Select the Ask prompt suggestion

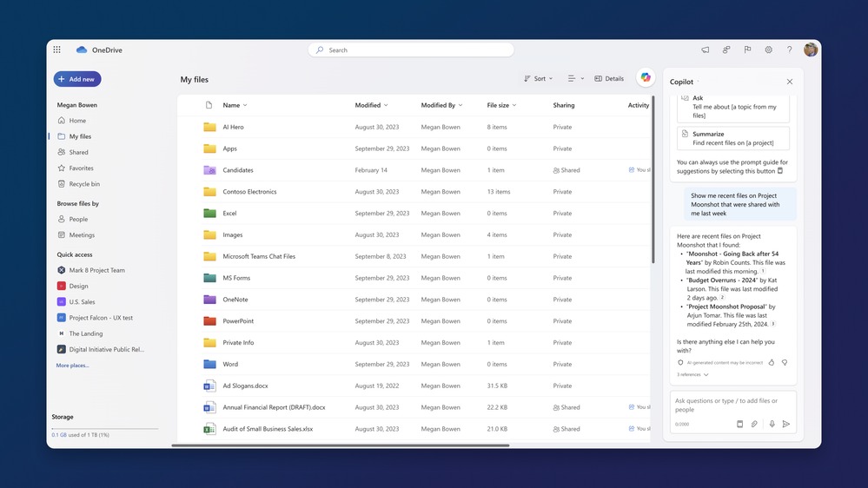pos(733,108)
